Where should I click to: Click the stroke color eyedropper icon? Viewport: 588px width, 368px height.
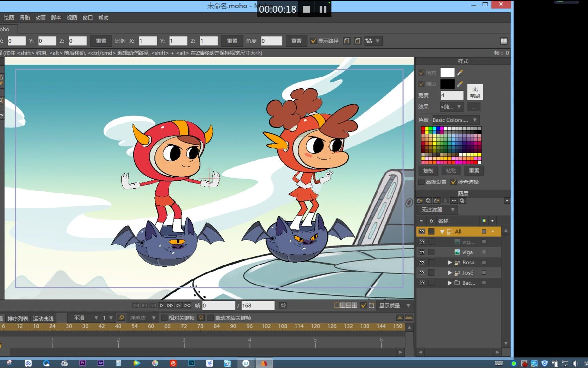click(x=460, y=84)
